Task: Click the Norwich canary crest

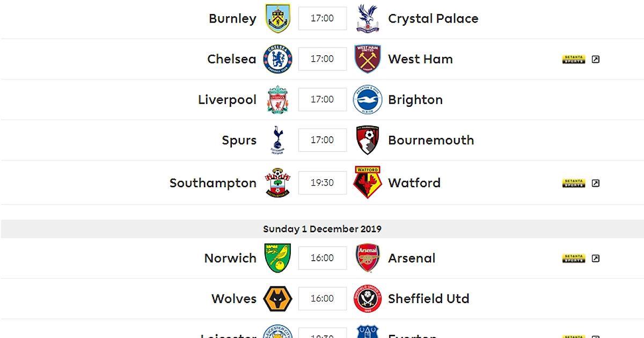Action: [277, 258]
